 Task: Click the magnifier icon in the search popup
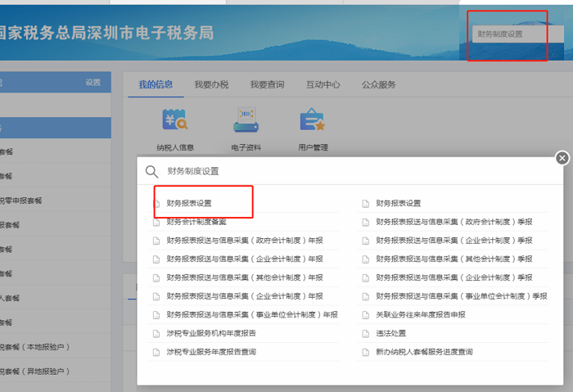(x=151, y=172)
